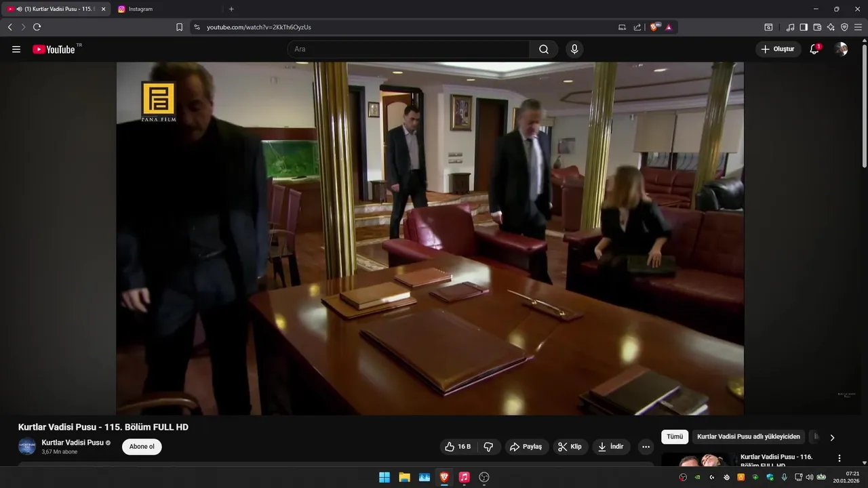Open Brave Shields lion icon
Image resolution: width=868 pixels, height=488 pixels.
pyautogui.click(x=654, y=27)
